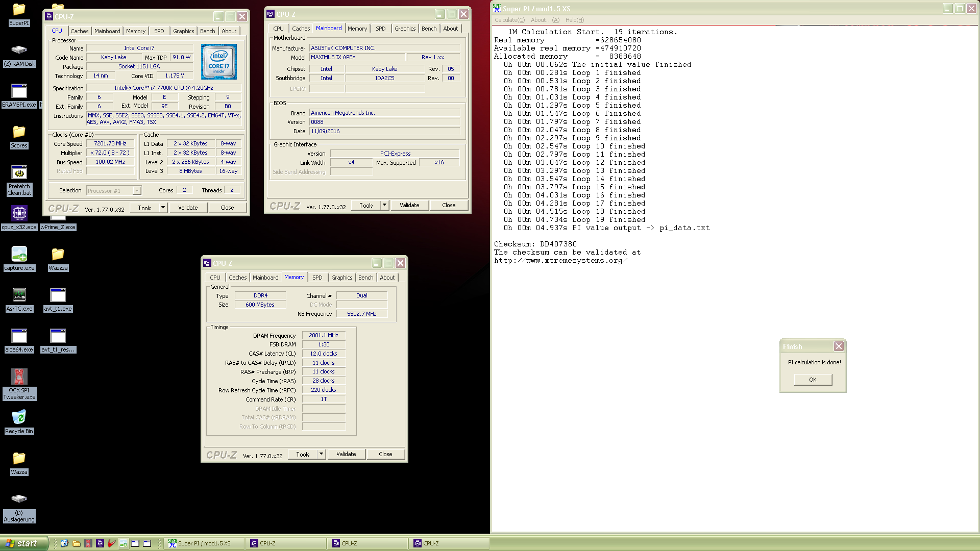Open SPD tab in CPU-Z Mainboard window
The height and width of the screenshot is (551, 980).
click(380, 29)
